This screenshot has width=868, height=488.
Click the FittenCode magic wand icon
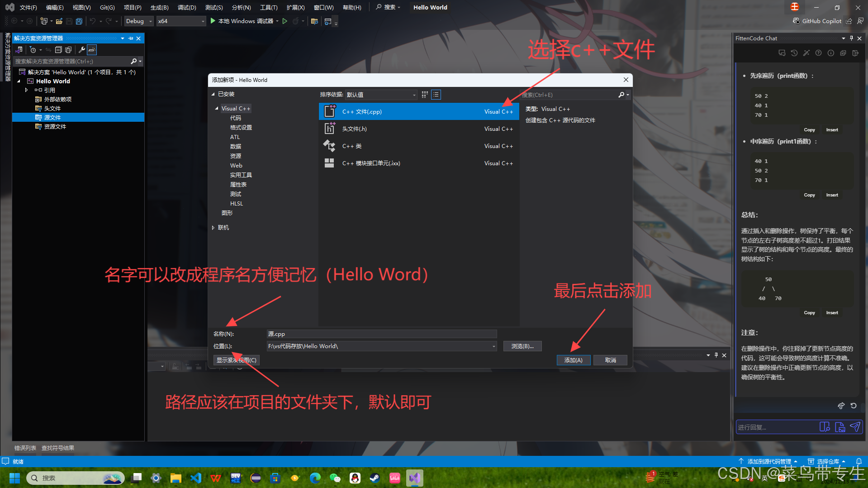pos(806,53)
